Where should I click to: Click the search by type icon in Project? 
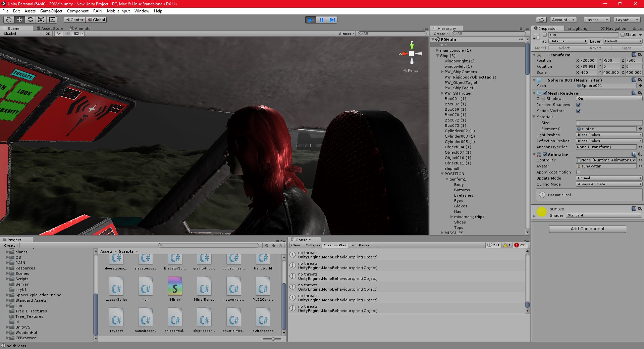click(x=266, y=245)
